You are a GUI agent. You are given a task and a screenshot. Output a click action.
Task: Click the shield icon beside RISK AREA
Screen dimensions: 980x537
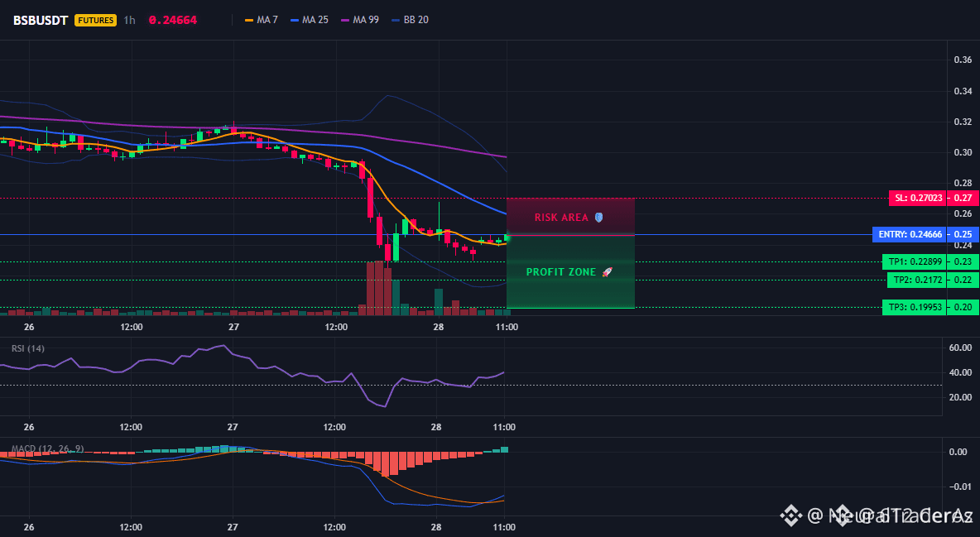[x=598, y=218]
